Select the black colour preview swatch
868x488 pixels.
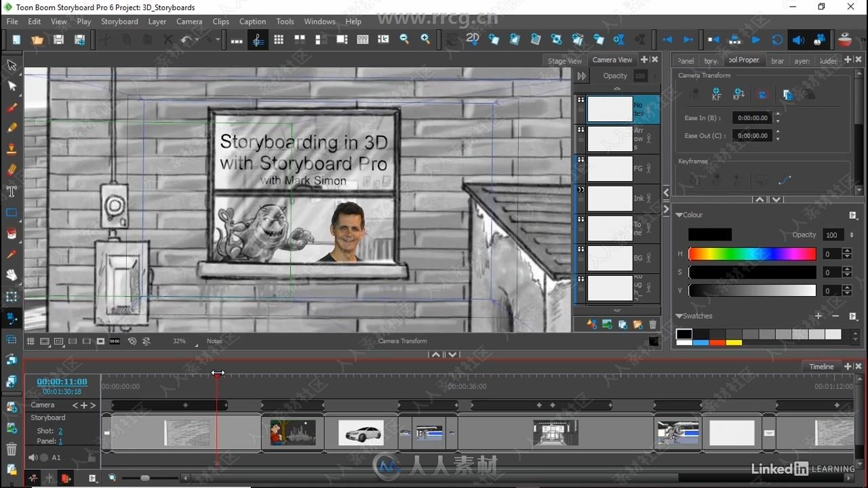pyautogui.click(x=709, y=235)
